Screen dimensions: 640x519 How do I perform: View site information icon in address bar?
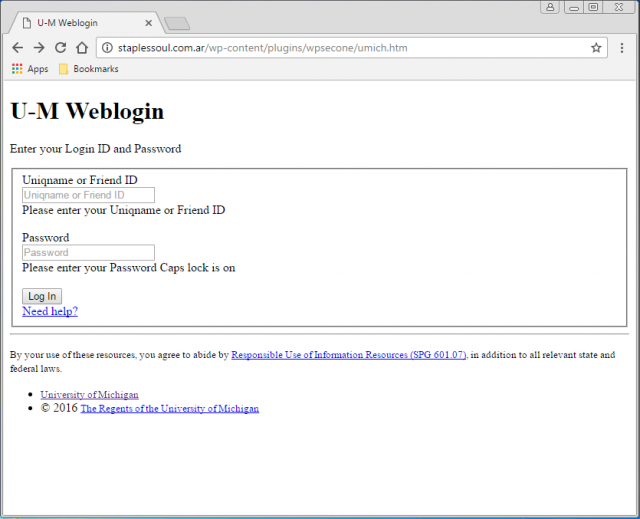pyautogui.click(x=107, y=48)
